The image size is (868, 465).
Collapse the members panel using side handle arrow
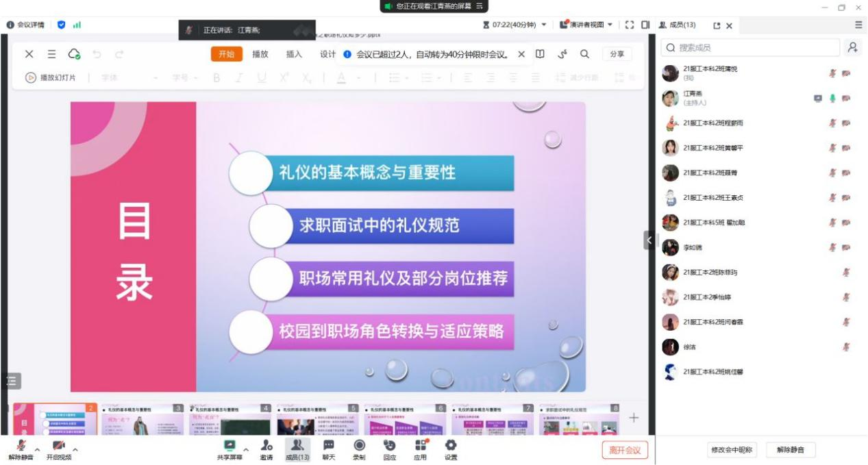[648, 240]
